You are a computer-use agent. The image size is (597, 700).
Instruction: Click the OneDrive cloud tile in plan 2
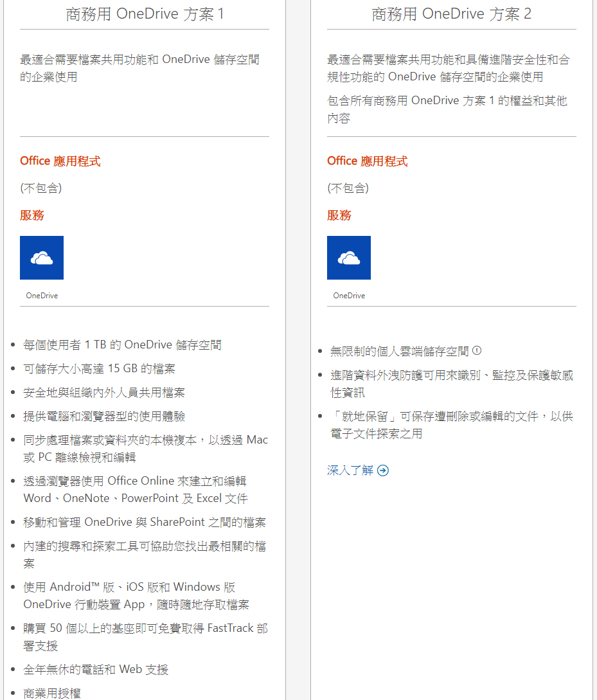coord(349,258)
